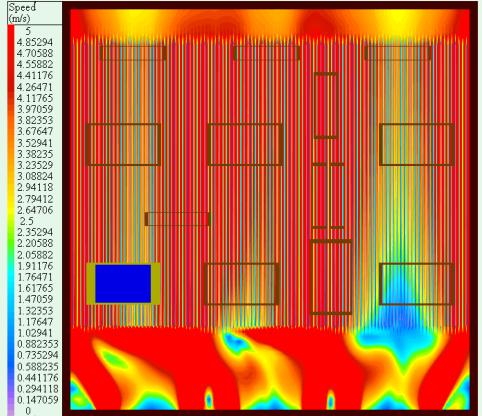Click the solid blue rectangle component
The height and width of the screenshot is (416, 482).
[123, 284]
